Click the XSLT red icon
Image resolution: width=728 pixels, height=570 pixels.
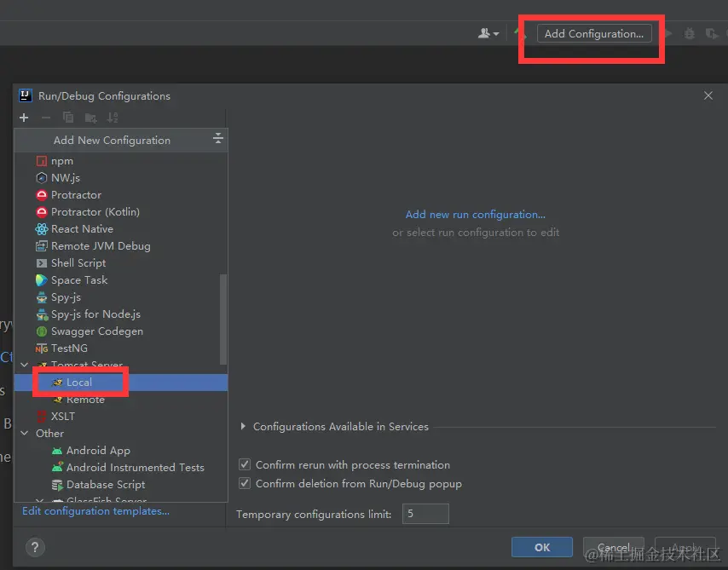coord(42,417)
